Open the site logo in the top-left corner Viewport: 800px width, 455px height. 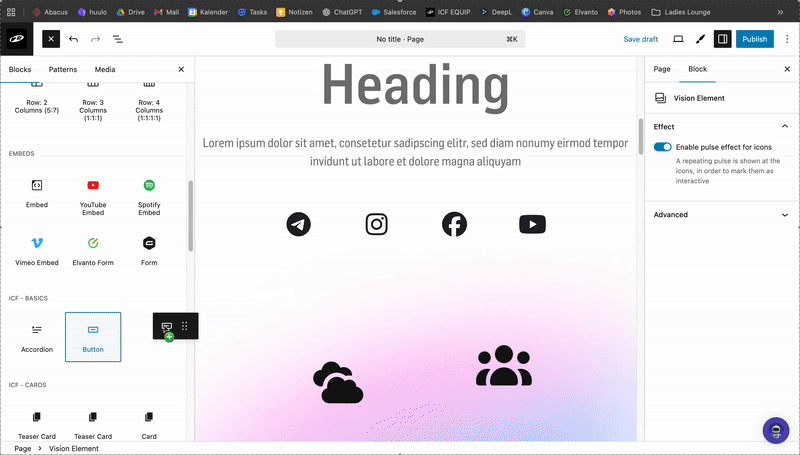[x=16, y=39]
